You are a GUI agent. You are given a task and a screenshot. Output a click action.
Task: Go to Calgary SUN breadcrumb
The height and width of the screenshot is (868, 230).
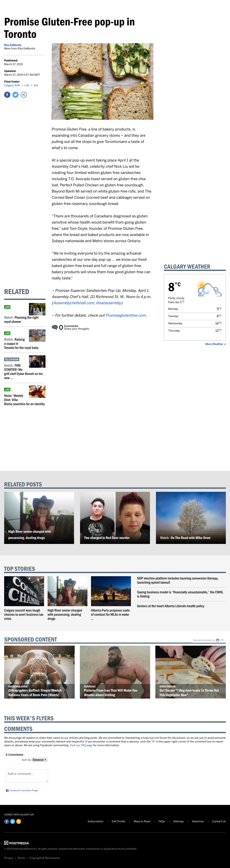pyautogui.click(x=12, y=85)
